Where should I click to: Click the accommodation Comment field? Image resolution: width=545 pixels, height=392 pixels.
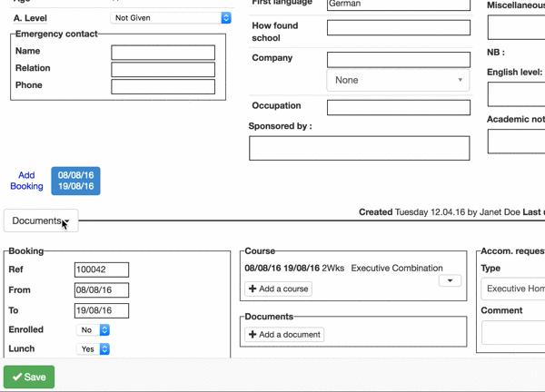tap(513, 333)
